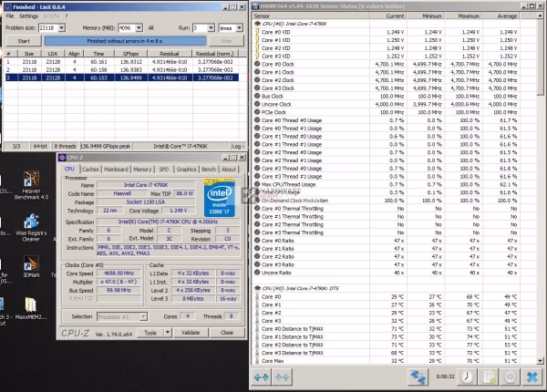This screenshot has height=392, width=547.
Task: Click CPU-Z Close button
Action: [227, 333]
